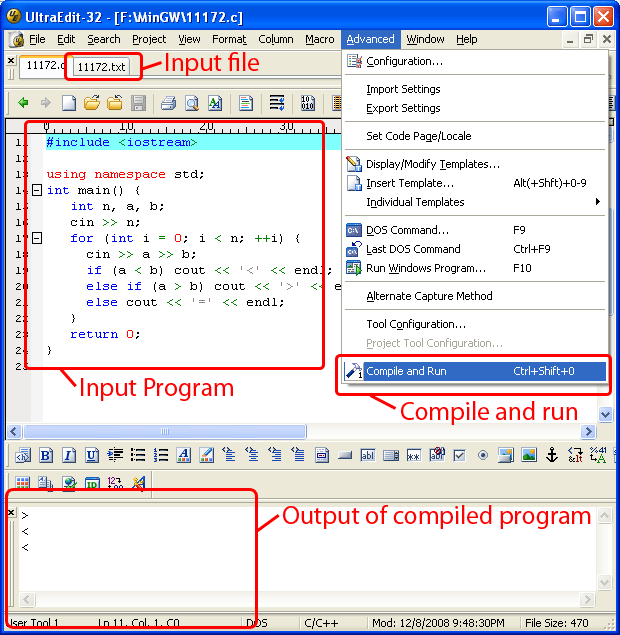This screenshot has width=620, height=635.
Task: Click the Save floppy disk icon
Action: coord(138,103)
